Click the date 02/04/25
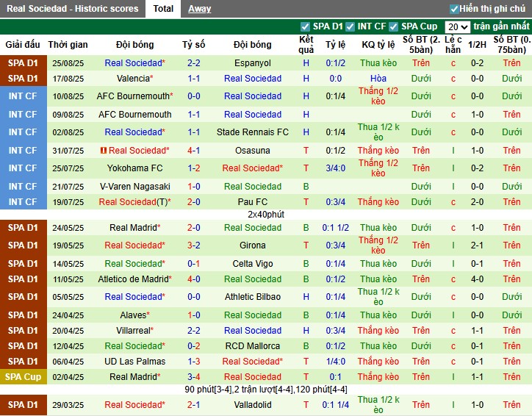 click(68, 377)
